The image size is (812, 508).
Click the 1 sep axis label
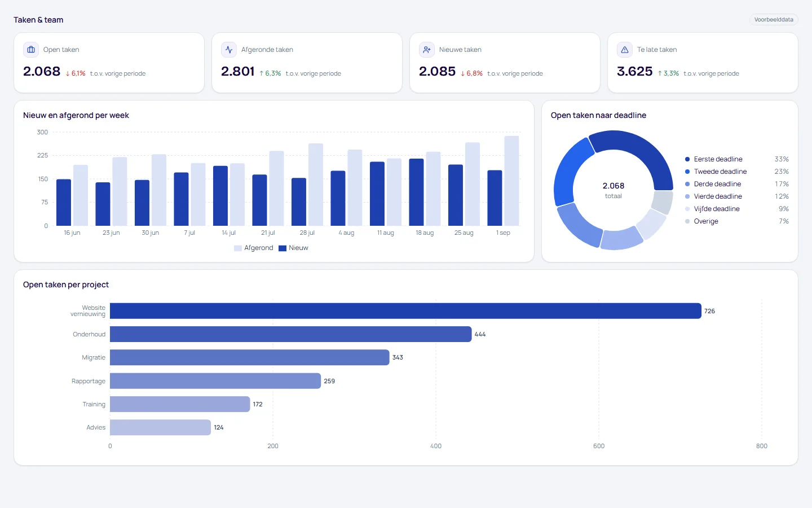point(503,233)
